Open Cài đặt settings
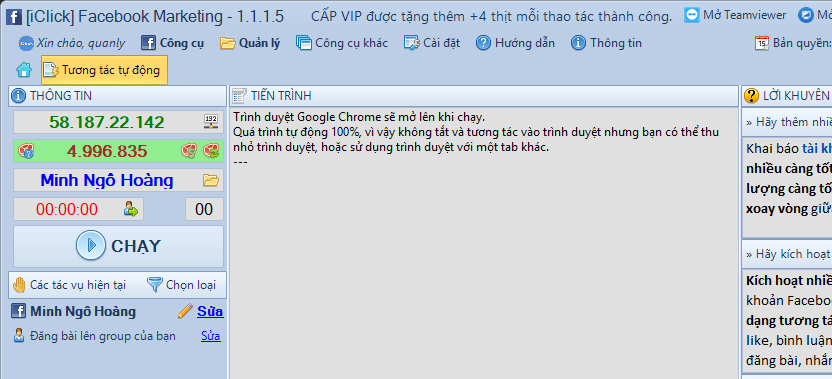Viewport: 832px width, 379px height. 431,43
